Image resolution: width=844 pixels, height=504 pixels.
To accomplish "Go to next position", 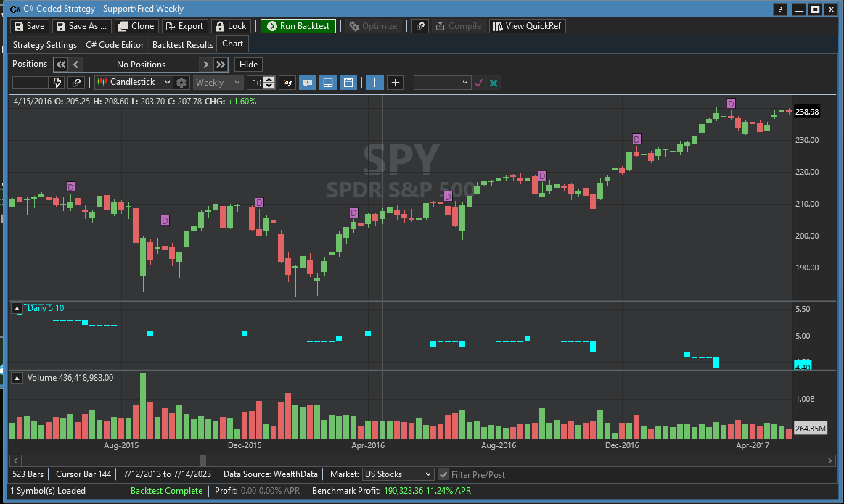I will (205, 65).
